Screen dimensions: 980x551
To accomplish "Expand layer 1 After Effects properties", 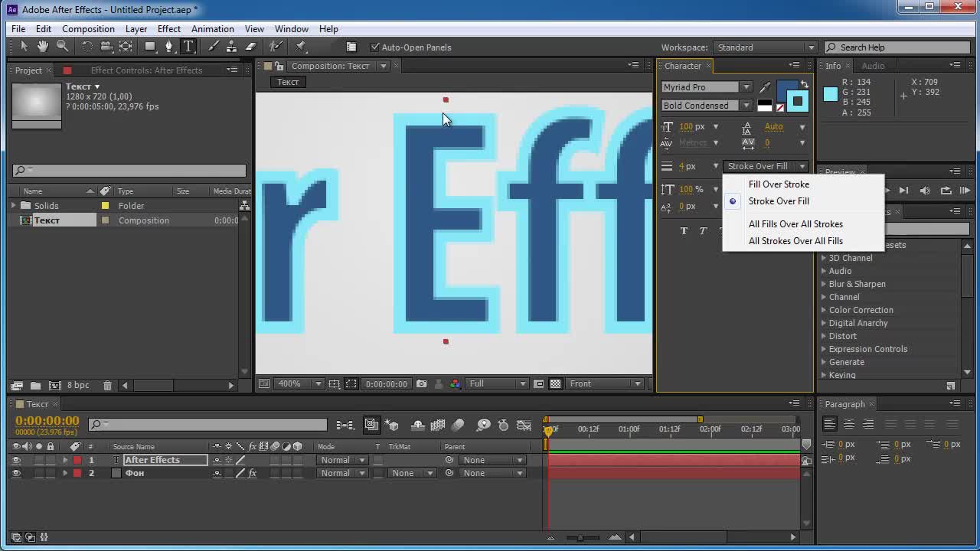I will tap(65, 460).
